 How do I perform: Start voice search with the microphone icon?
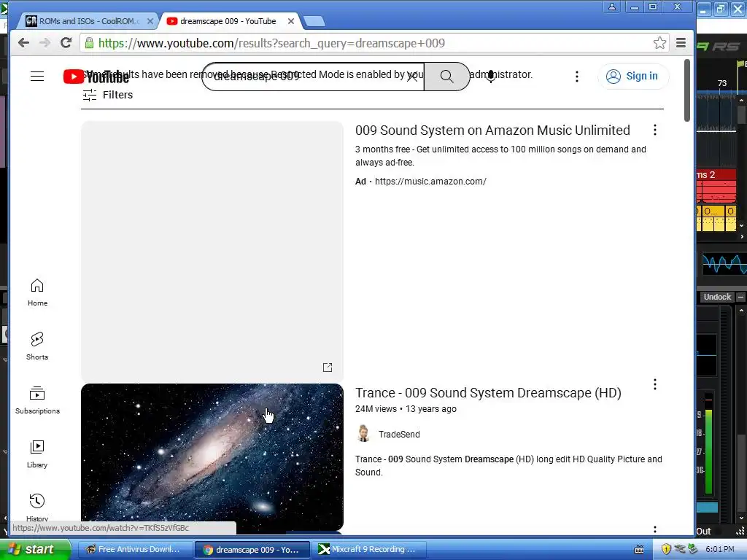491,76
